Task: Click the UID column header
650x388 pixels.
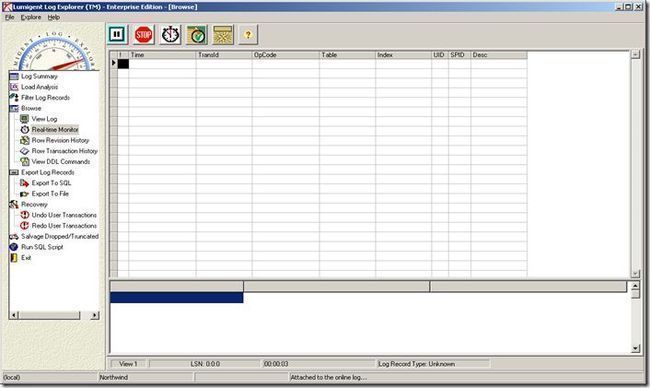Action: (440, 55)
